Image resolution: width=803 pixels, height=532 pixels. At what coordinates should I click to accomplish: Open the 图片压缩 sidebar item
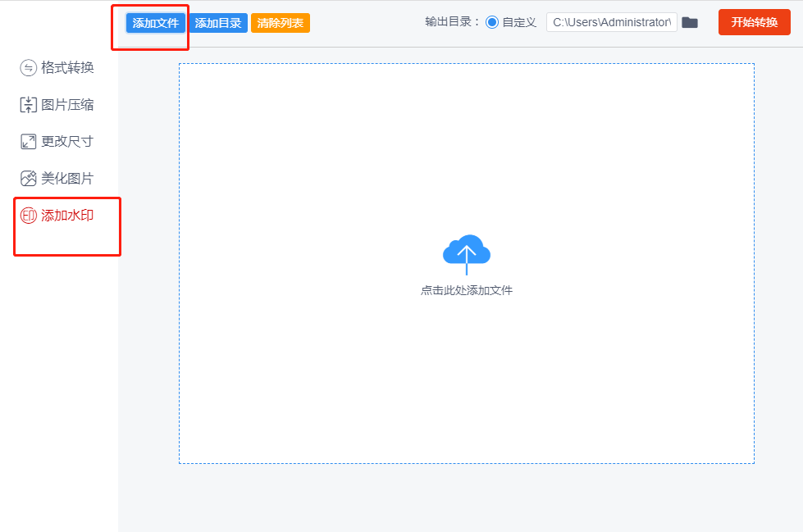57,104
